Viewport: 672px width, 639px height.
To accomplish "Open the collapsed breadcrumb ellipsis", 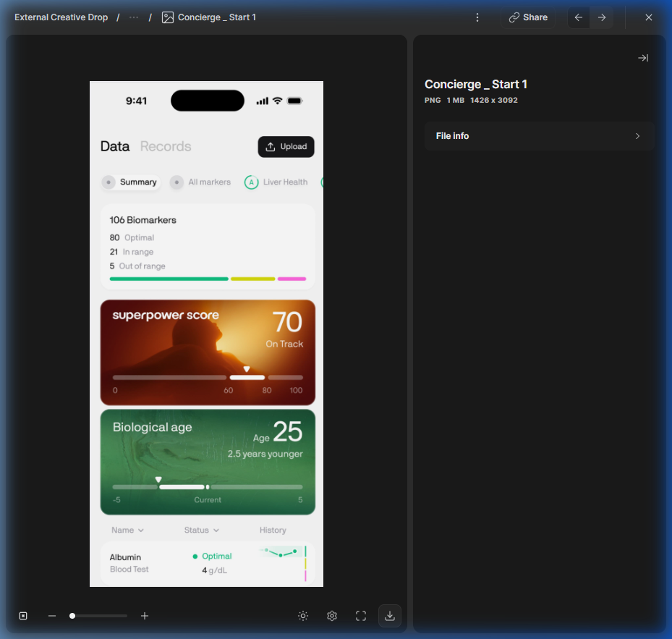I will pyautogui.click(x=134, y=17).
